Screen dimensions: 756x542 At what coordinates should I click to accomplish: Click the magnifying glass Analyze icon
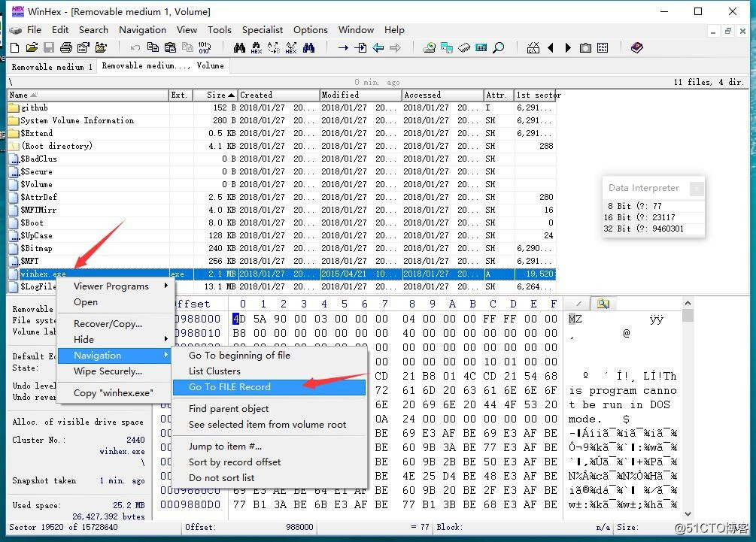[x=499, y=47]
